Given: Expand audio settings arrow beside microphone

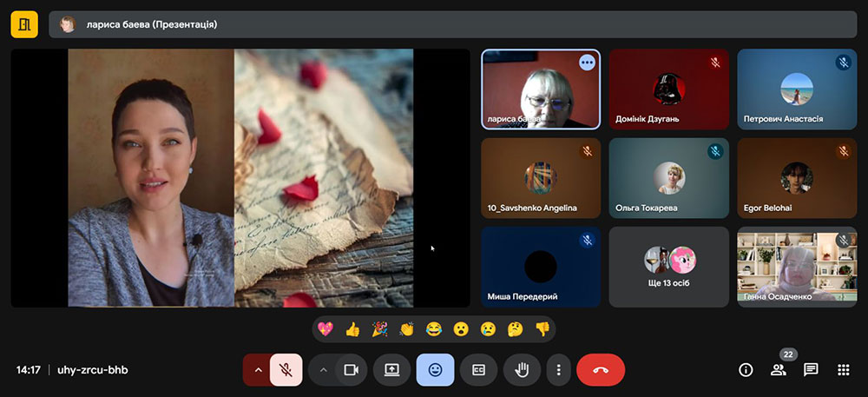Looking at the screenshot, I should pyautogui.click(x=258, y=369).
